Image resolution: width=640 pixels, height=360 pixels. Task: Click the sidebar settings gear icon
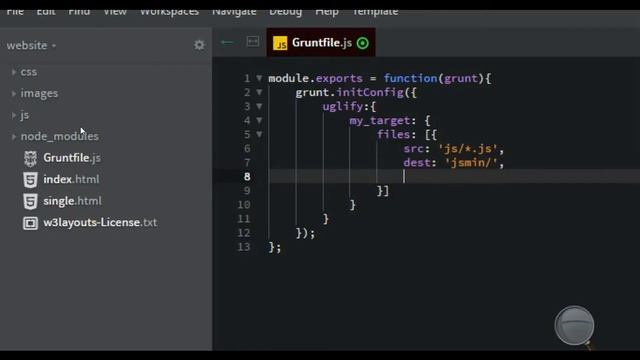pos(199,45)
